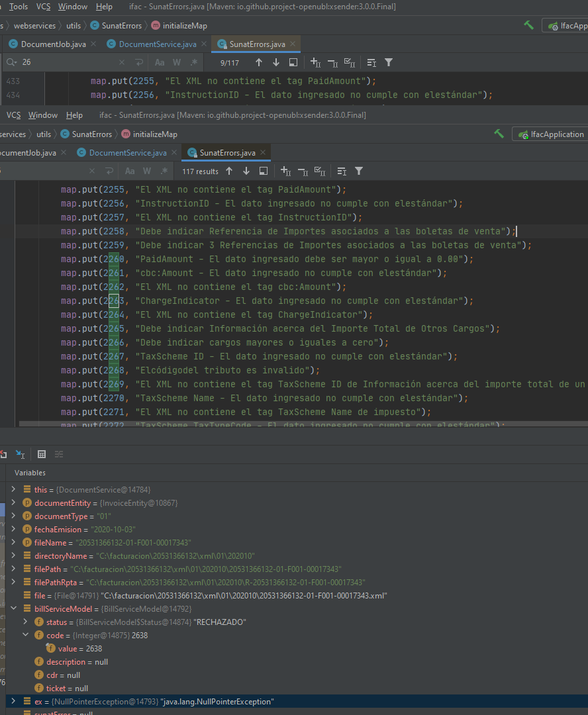Screen dimensions: 588x715
Task: Open the IfacApp run configuration selector
Action: click(565, 26)
